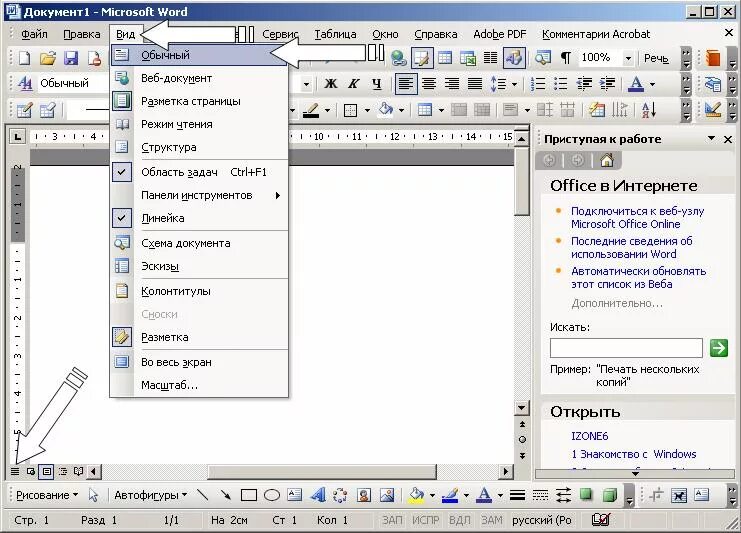Apply numbered list formatting
Viewport: 741px width, 533px height.
(538, 84)
